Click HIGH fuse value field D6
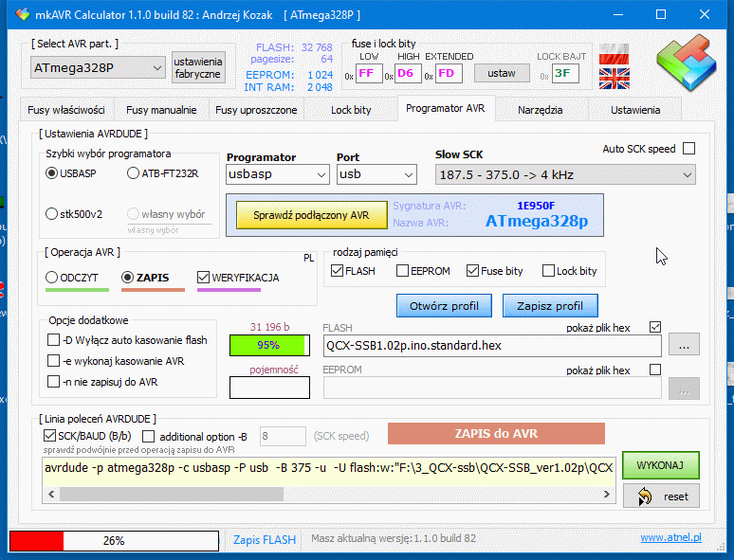 pos(408,74)
